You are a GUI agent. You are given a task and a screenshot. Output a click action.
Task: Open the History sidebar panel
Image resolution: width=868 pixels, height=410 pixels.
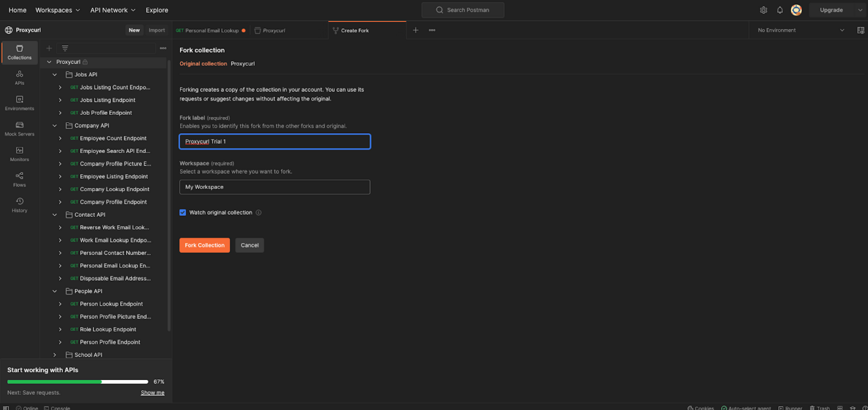20,205
